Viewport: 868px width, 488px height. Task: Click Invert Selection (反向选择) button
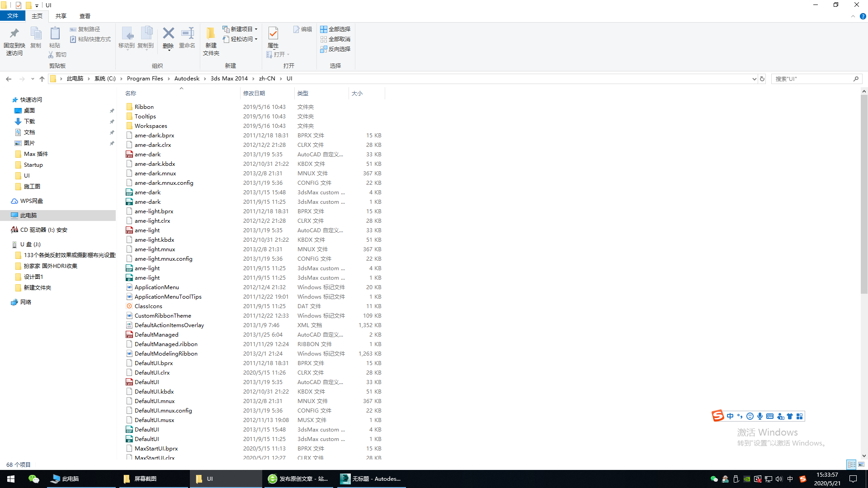[x=335, y=49]
